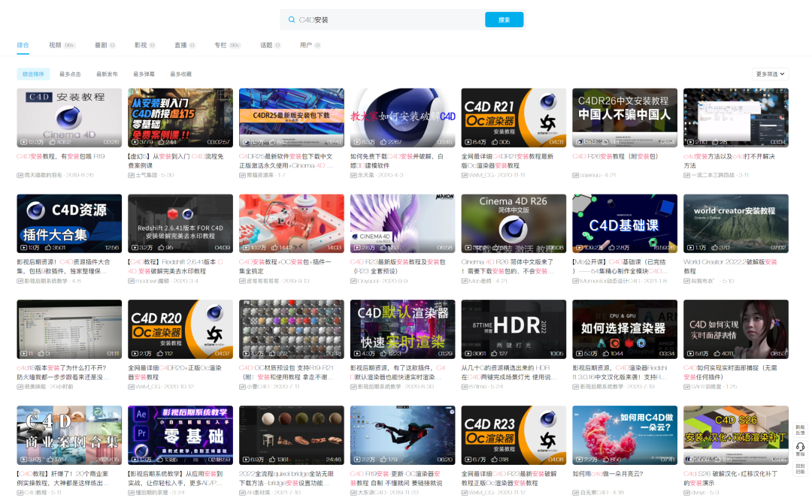Click the like icon on C4D R21 Oc渲染器 thumbnail
This screenshot has width=812, height=504.
[x=495, y=142]
